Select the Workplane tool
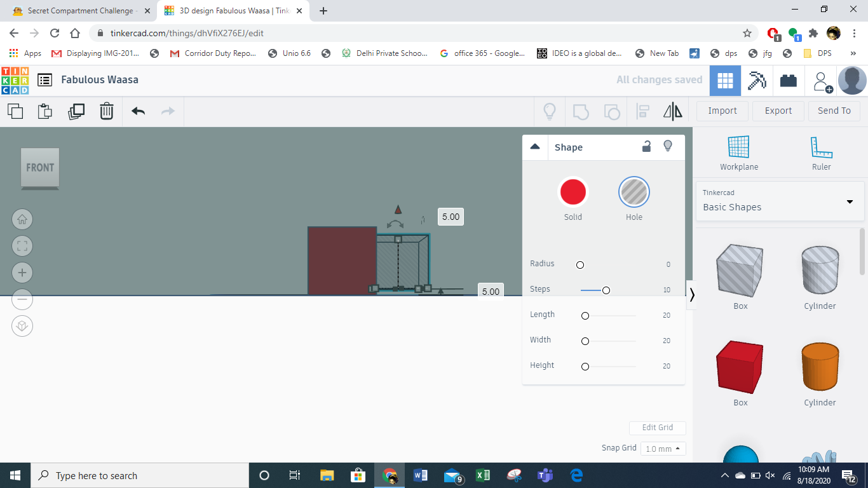Image resolution: width=868 pixels, height=488 pixels. point(739,154)
